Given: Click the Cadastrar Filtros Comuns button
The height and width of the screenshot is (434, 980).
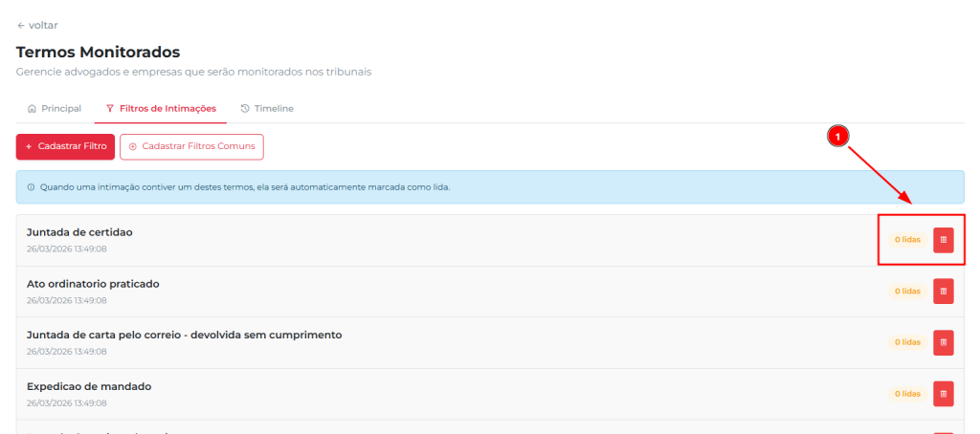Looking at the screenshot, I should tap(191, 146).
